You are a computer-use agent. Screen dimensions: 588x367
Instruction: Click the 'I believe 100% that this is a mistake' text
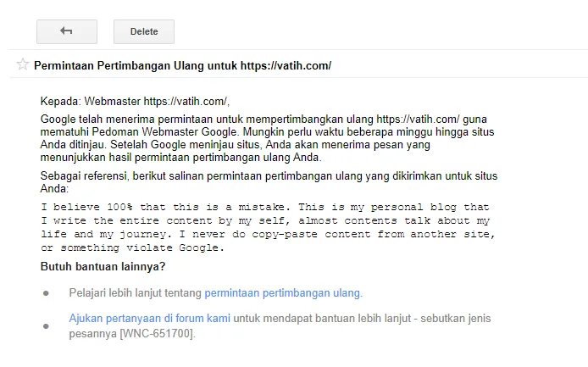[165, 207]
